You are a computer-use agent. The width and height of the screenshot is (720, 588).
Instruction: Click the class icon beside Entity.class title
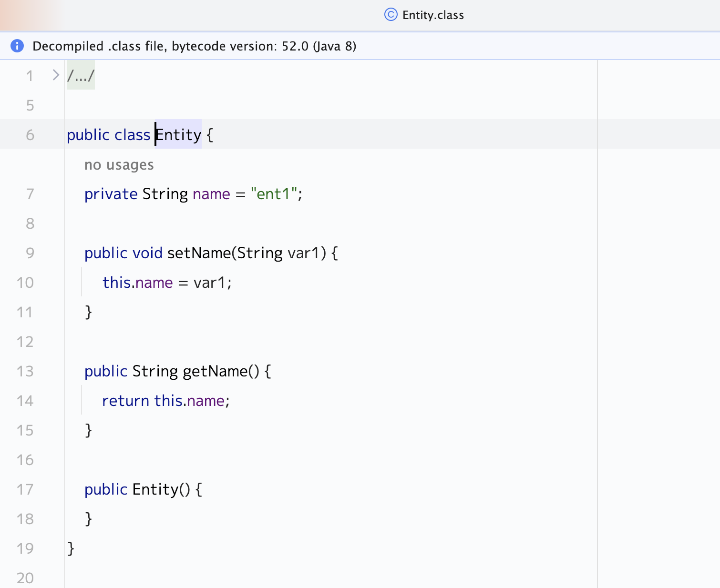(x=391, y=15)
